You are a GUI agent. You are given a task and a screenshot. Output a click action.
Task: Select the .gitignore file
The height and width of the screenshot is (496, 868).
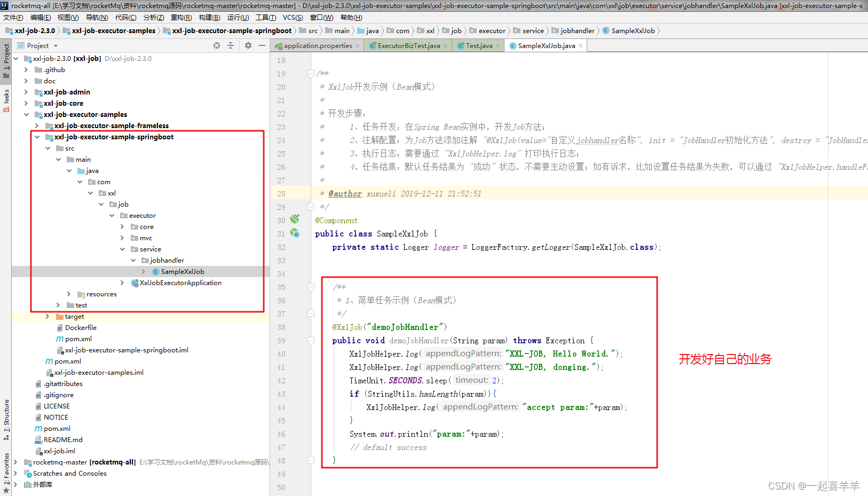click(x=59, y=395)
